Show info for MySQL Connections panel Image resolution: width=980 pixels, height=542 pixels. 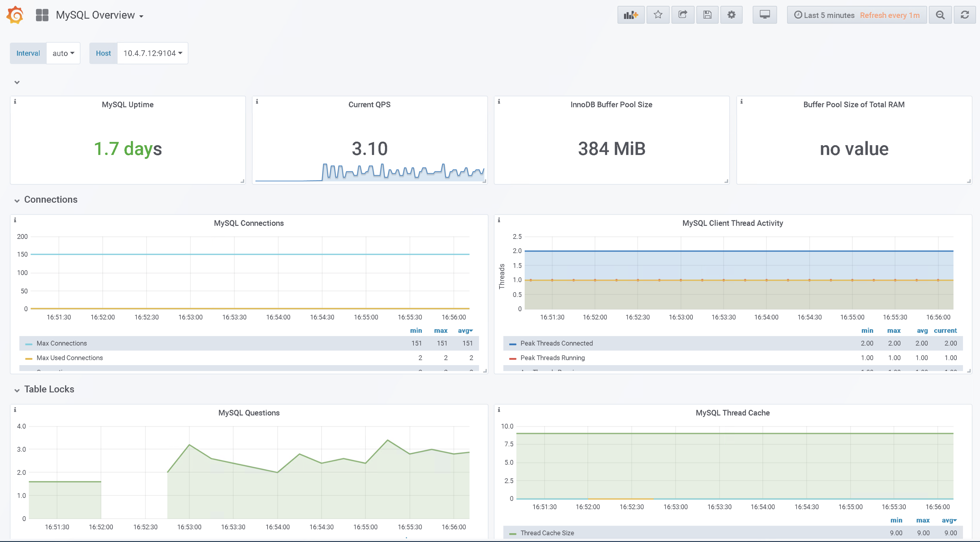click(x=15, y=220)
